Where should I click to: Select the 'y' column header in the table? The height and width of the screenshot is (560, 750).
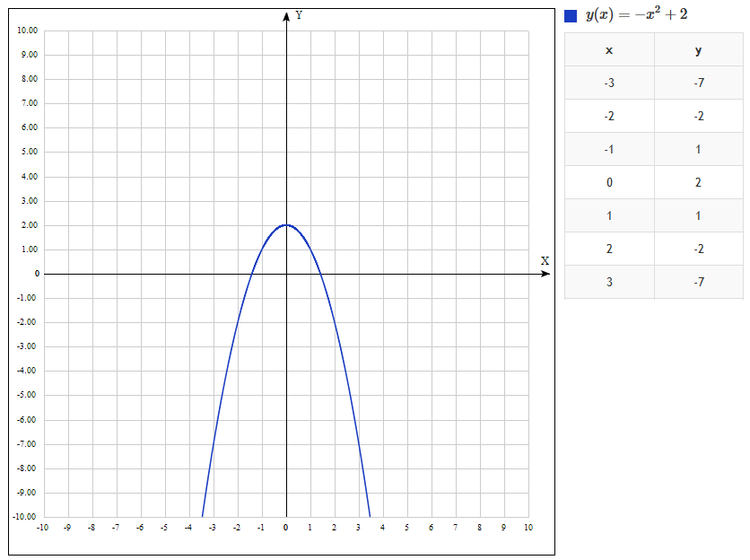(x=699, y=50)
